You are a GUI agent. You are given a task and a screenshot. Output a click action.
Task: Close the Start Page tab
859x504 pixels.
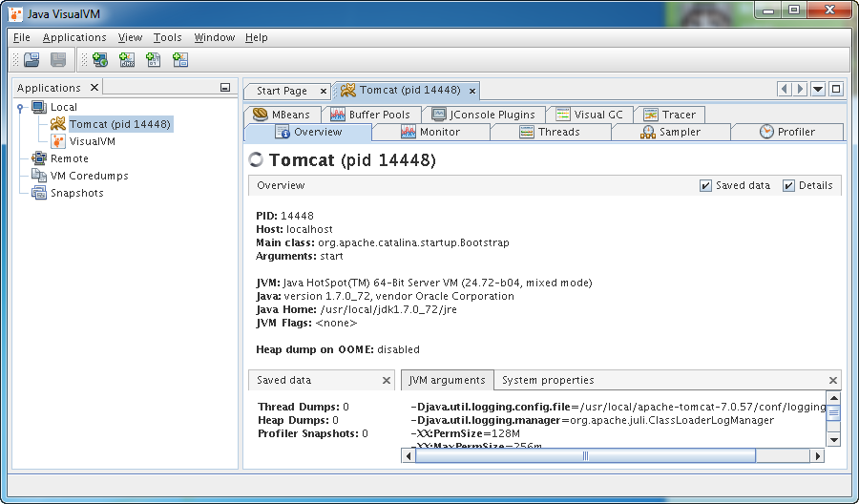(324, 92)
